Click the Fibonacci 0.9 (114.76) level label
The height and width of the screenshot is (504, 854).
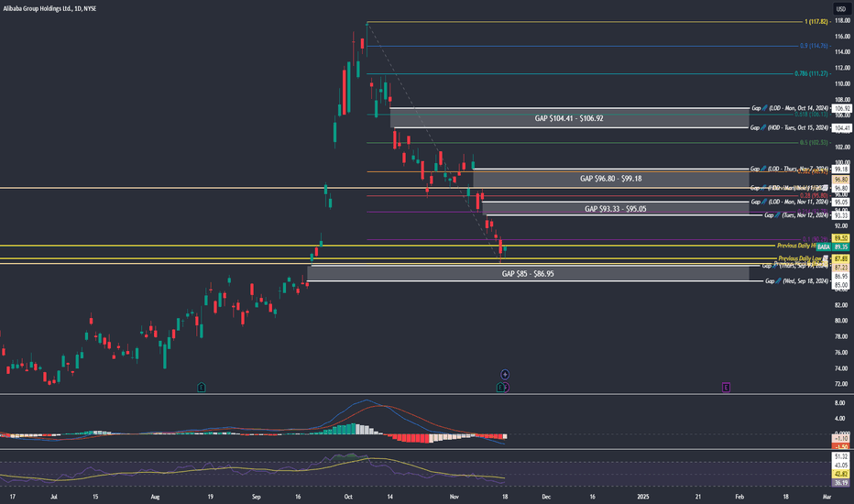(814, 46)
